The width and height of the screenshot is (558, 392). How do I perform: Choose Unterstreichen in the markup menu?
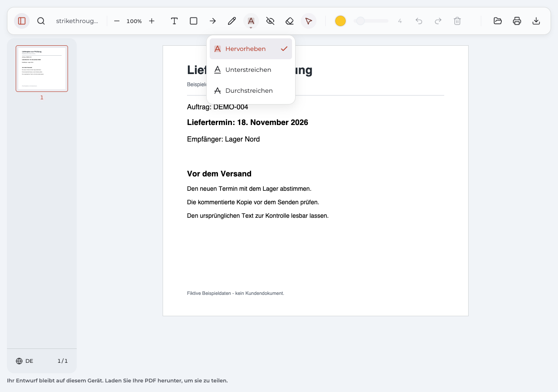point(251,70)
